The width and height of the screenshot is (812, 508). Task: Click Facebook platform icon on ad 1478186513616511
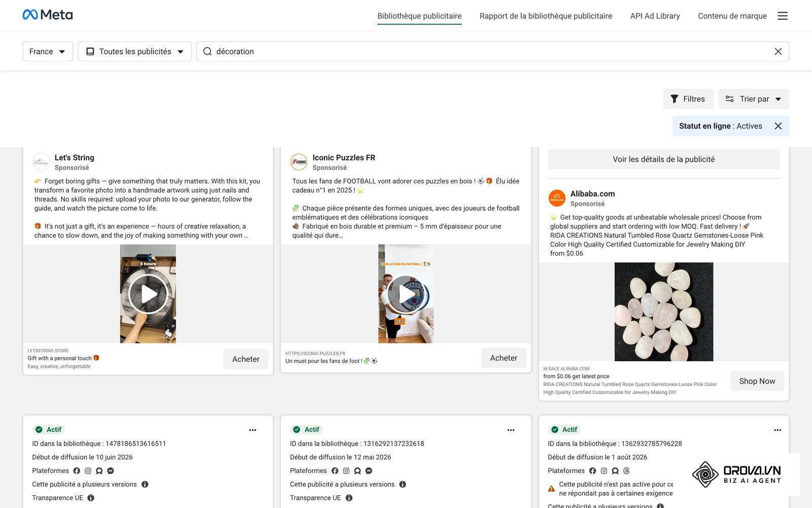[77, 471]
